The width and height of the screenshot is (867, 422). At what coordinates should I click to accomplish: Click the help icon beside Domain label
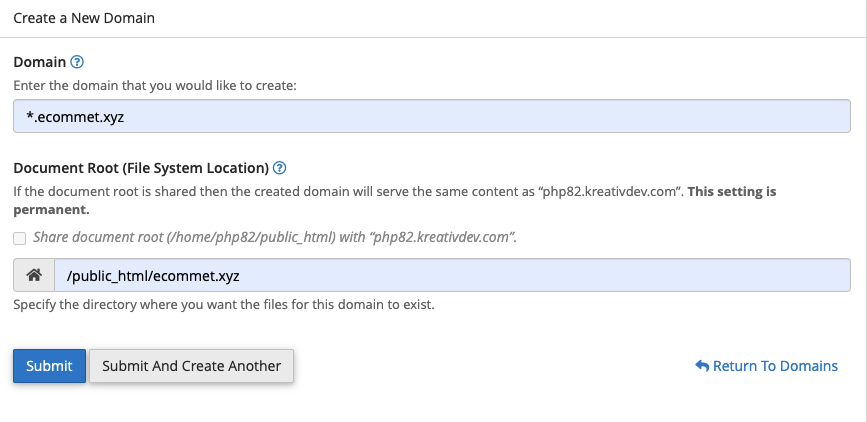click(77, 62)
